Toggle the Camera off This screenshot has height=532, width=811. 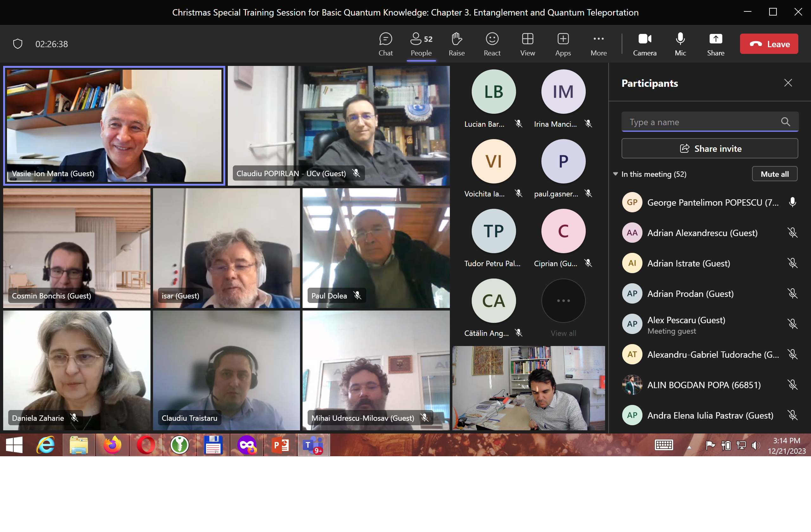(x=644, y=44)
